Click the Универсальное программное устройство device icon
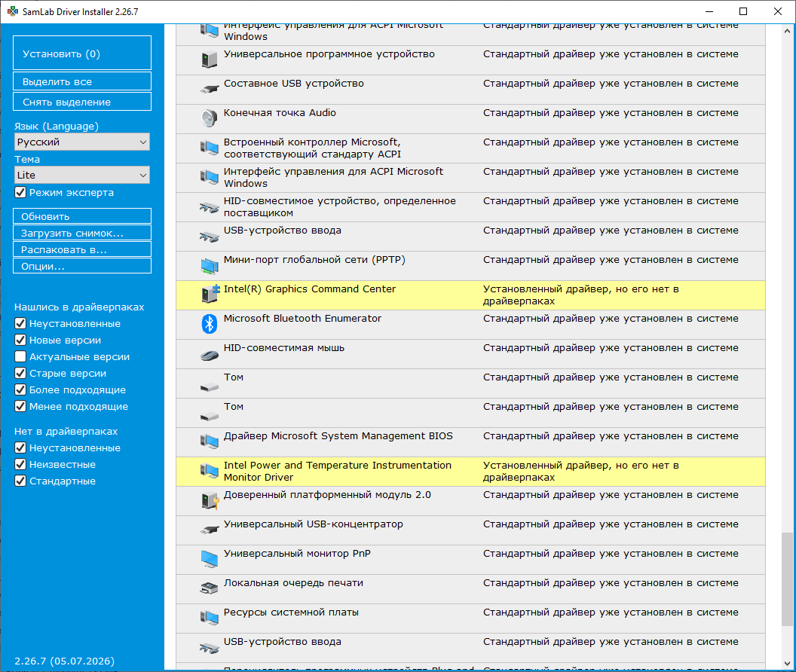The width and height of the screenshot is (796, 672). click(209, 60)
